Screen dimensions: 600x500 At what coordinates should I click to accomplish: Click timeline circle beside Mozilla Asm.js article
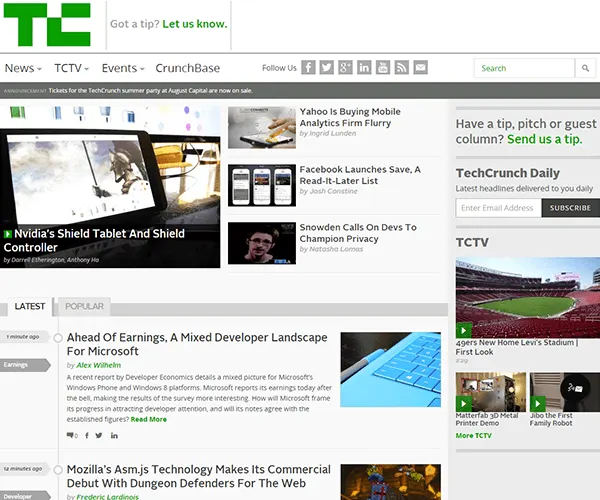pyautogui.click(x=58, y=470)
